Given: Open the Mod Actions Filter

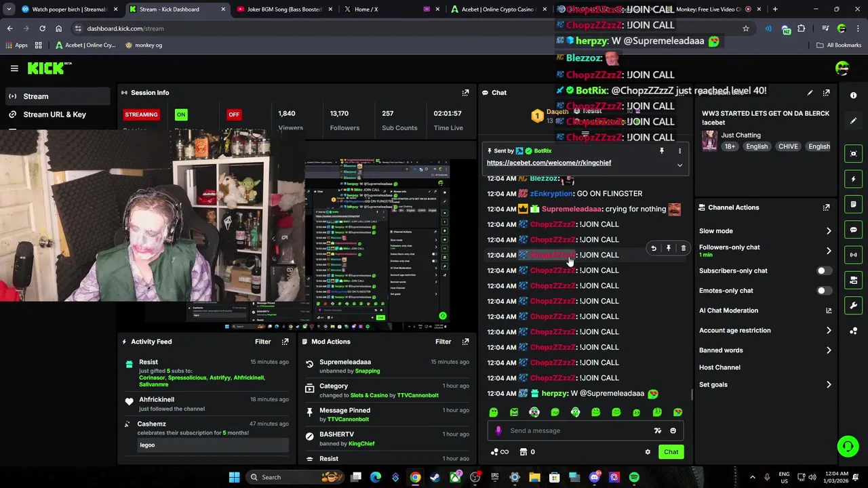Looking at the screenshot, I should pyautogui.click(x=443, y=342).
